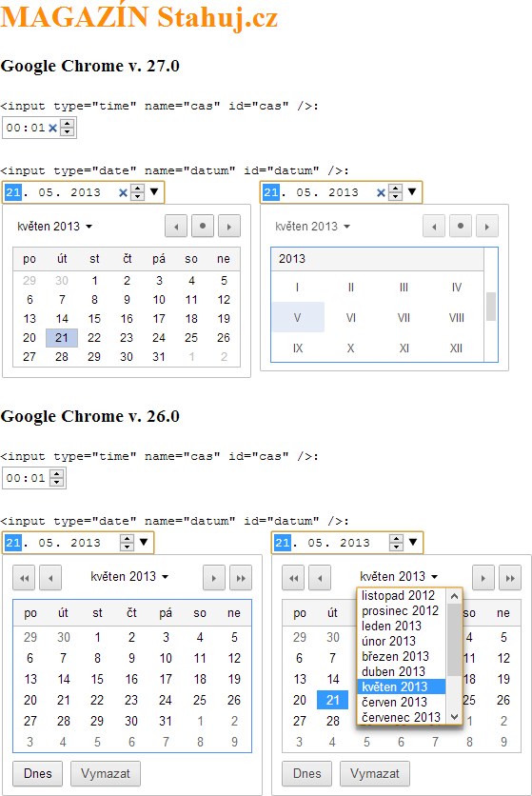This screenshot has width=532, height=796.
Task: Click spinner in Chrome 27 right date field
Action: [x=396, y=192]
